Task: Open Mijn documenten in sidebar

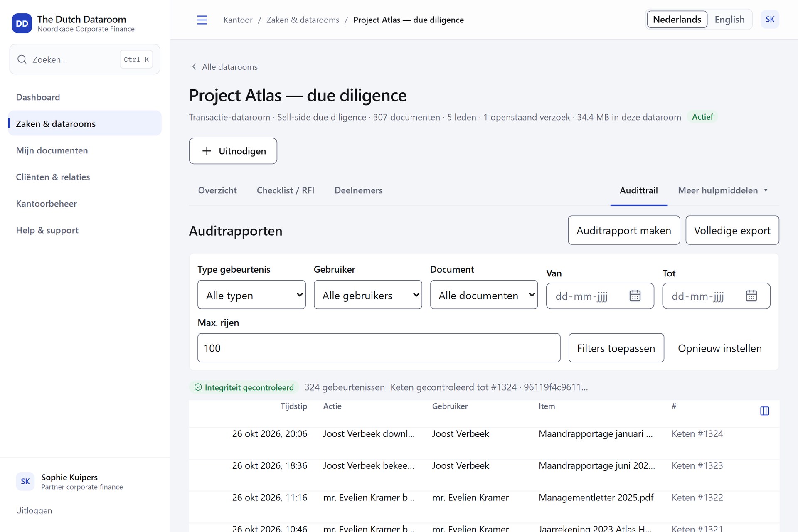Action: click(85, 150)
